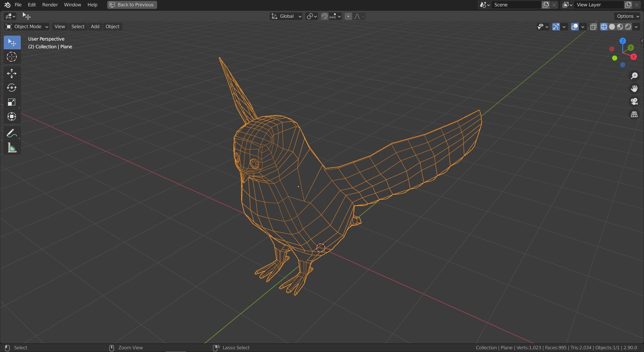The height and width of the screenshot is (352, 644).
Task: Click the Z axis on navigation gizmo
Action: coord(623,41)
